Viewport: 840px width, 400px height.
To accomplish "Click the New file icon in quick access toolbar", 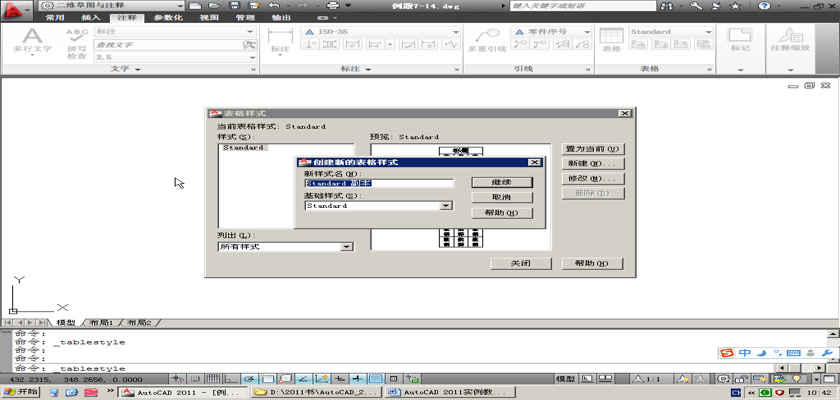I will (196, 5).
